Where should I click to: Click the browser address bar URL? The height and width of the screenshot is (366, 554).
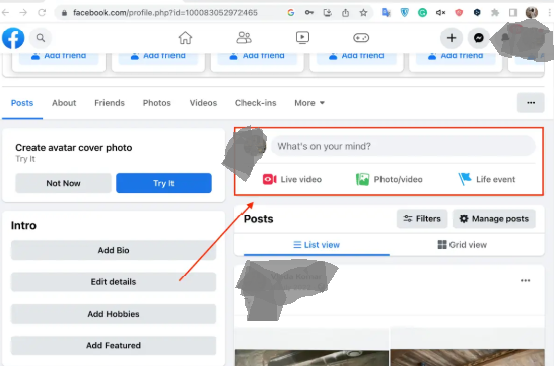(x=165, y=13)
